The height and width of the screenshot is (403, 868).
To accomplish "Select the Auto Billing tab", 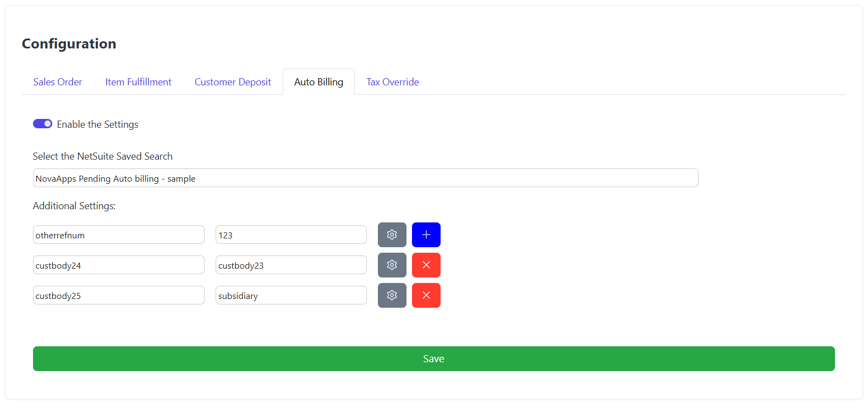I will click(x=318, y=82).
